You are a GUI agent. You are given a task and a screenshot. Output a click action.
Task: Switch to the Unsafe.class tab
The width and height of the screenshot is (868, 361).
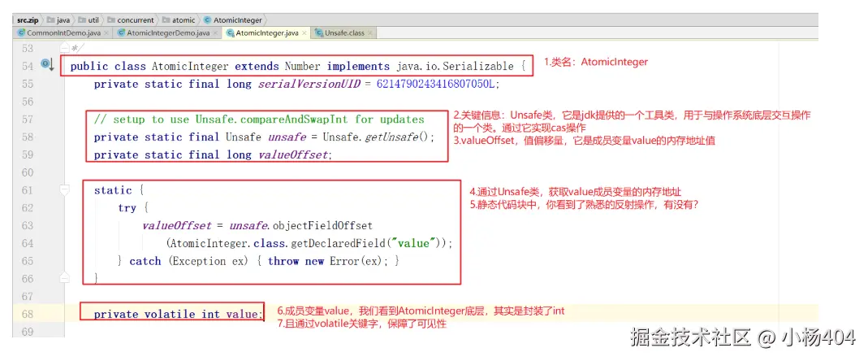tap(344, 33)
